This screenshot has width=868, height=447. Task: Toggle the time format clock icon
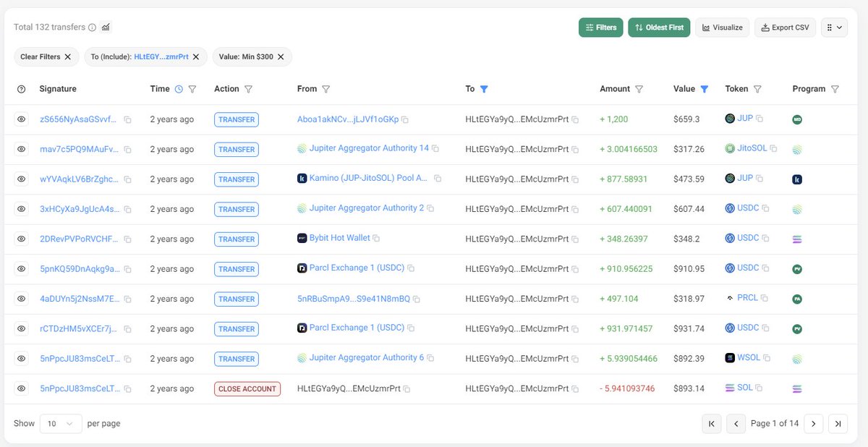pos(179,89)
